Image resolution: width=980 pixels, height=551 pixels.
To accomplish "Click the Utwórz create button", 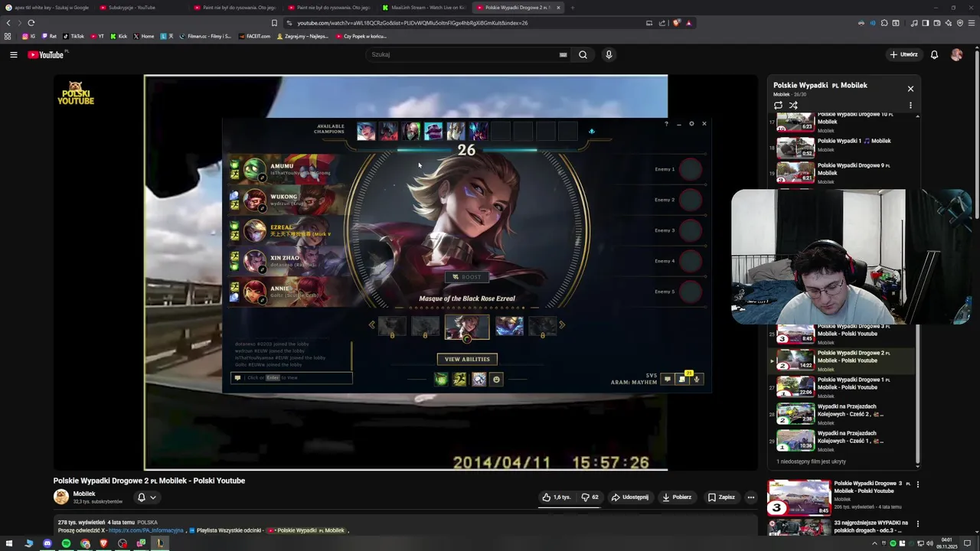I will [903, 54].
